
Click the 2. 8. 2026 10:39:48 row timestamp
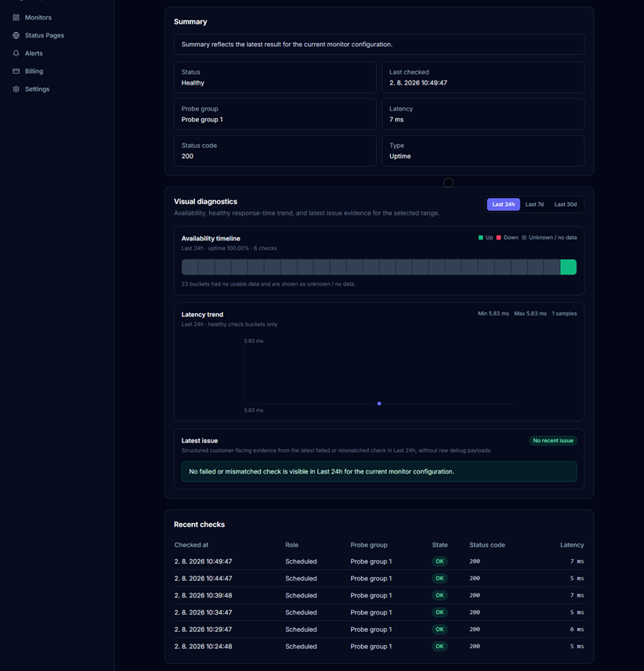click(203, 595)
